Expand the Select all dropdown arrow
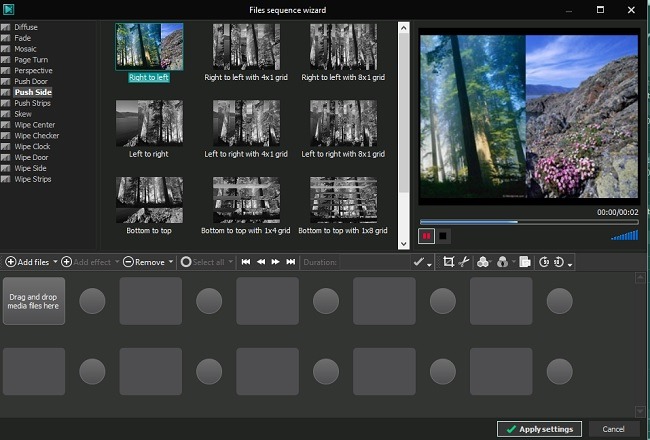 pyautogui.click(x=230, y=262)
